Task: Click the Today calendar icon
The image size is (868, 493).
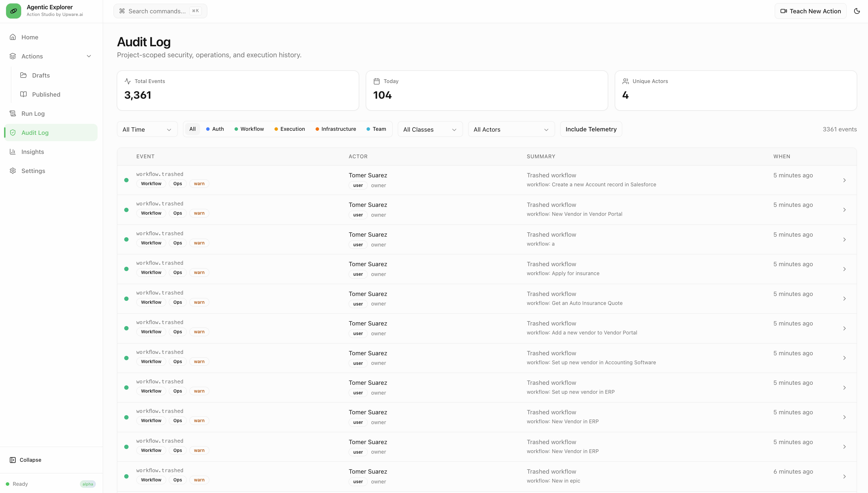Action: click(376, 81)
